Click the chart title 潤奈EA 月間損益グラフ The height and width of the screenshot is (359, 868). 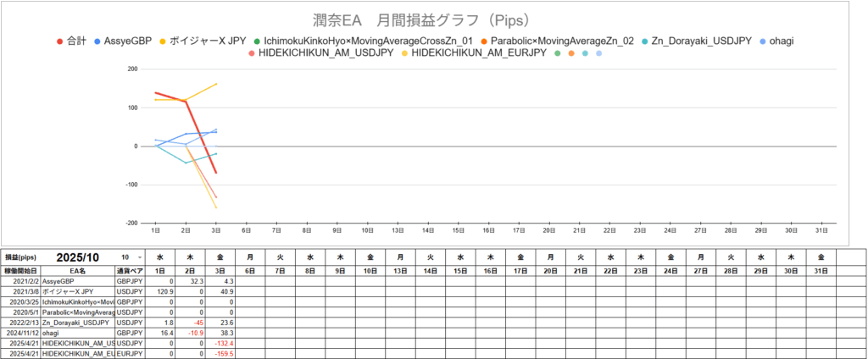click(433, 19)
